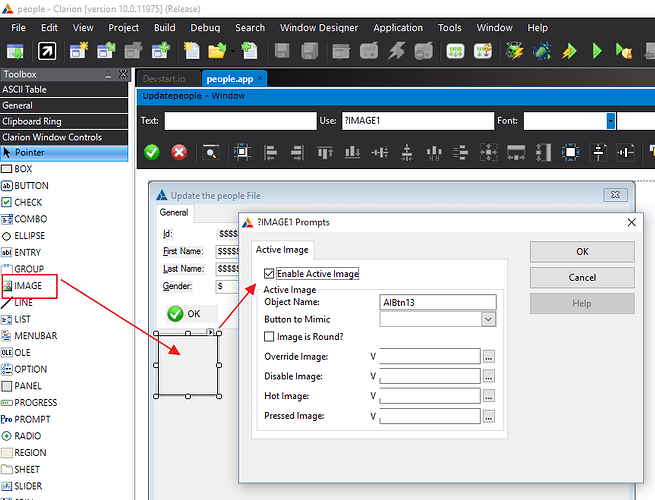Select the SLIDER control in Toolbox
Viewport: 655px width, 500px height.
[22, 486]
